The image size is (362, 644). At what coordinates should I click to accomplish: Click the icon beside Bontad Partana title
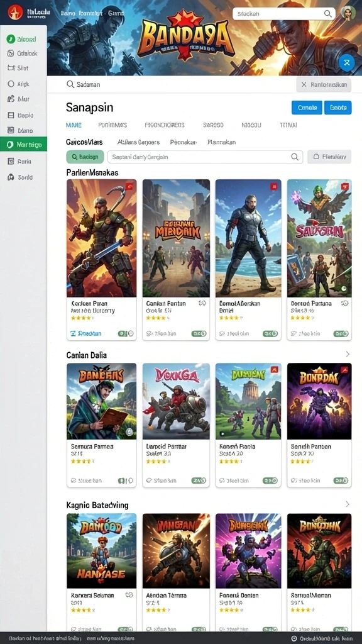(x=345, y=304)
